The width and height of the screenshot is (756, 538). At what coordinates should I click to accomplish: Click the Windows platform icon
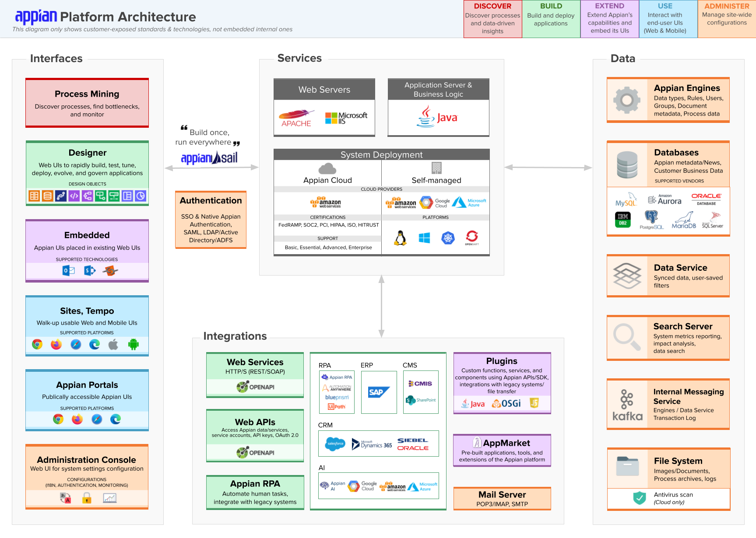[424, 238]
